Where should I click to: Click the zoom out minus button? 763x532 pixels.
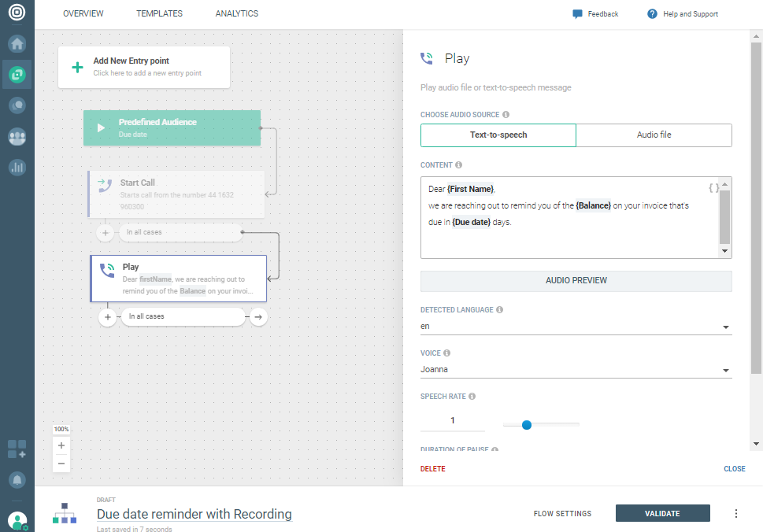(61, 464)
